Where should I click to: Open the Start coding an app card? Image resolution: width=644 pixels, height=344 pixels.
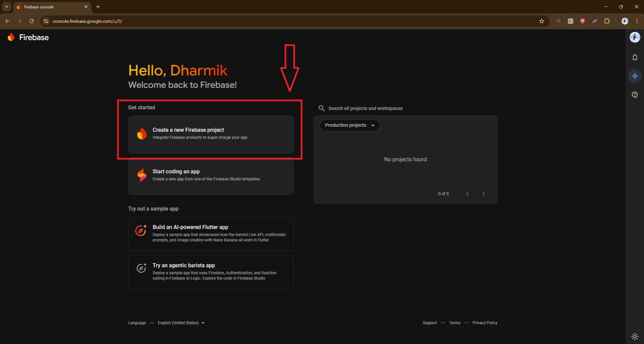point(211,176)
